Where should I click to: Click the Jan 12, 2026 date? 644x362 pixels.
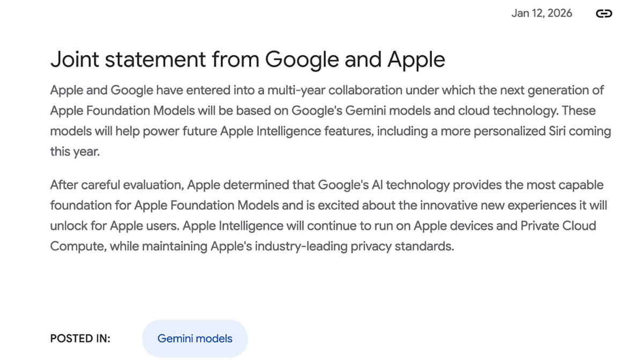click(x=541, y=13)
